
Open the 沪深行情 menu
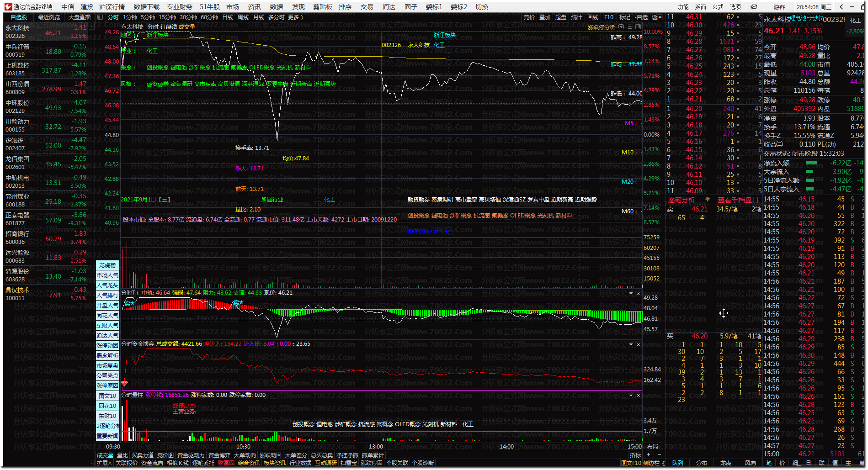(112, 7)
